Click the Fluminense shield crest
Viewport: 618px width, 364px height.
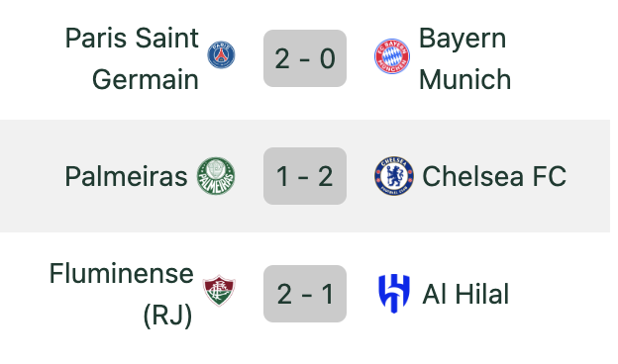tap(219, 291)
